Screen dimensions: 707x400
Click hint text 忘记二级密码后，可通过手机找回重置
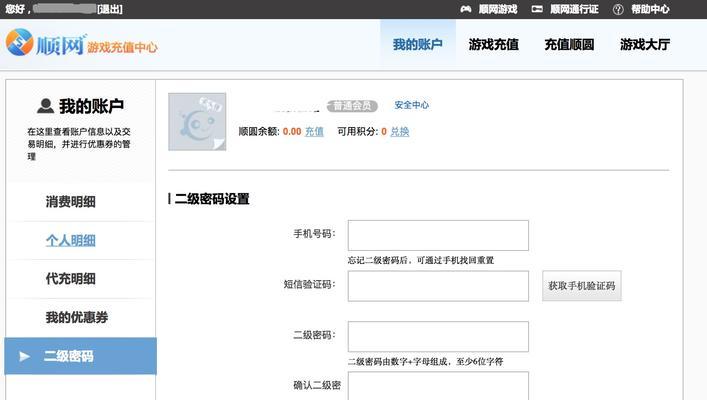pyautogui.click(x=421, y=260)
